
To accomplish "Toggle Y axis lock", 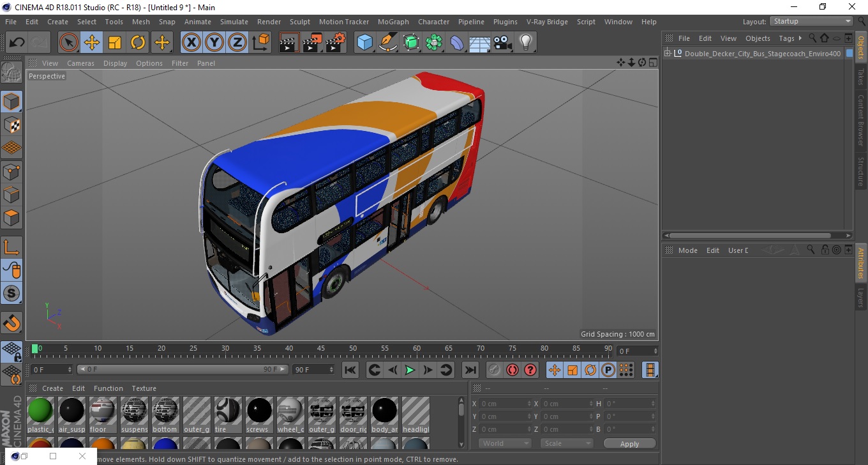I will click(x=214, y=43).
